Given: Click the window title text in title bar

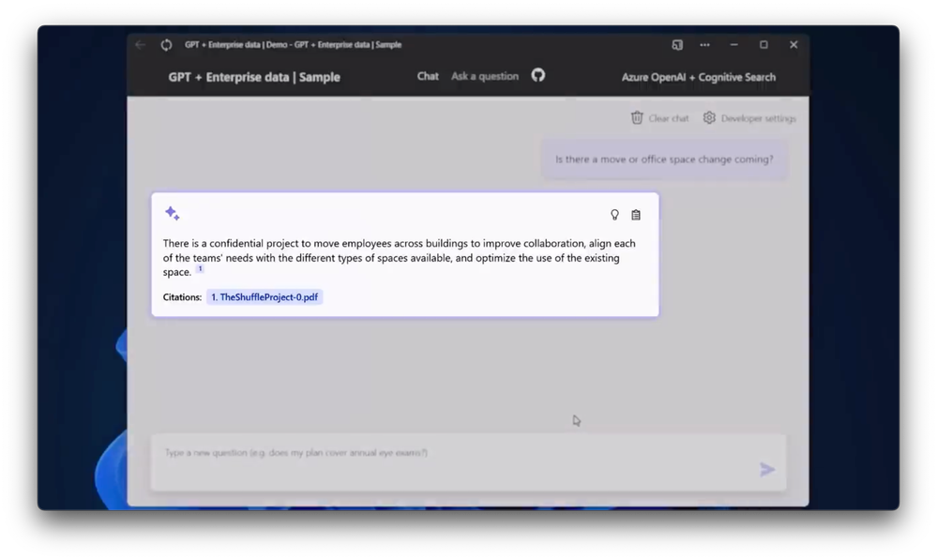Looking at the screenshot, I should (293, 45).
